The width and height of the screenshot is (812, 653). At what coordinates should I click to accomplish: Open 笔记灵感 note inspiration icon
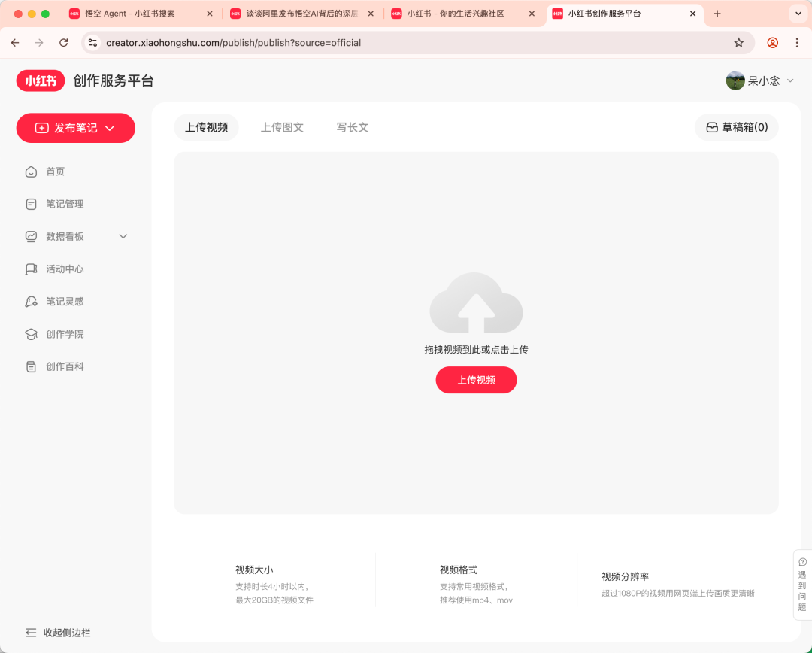30,301
